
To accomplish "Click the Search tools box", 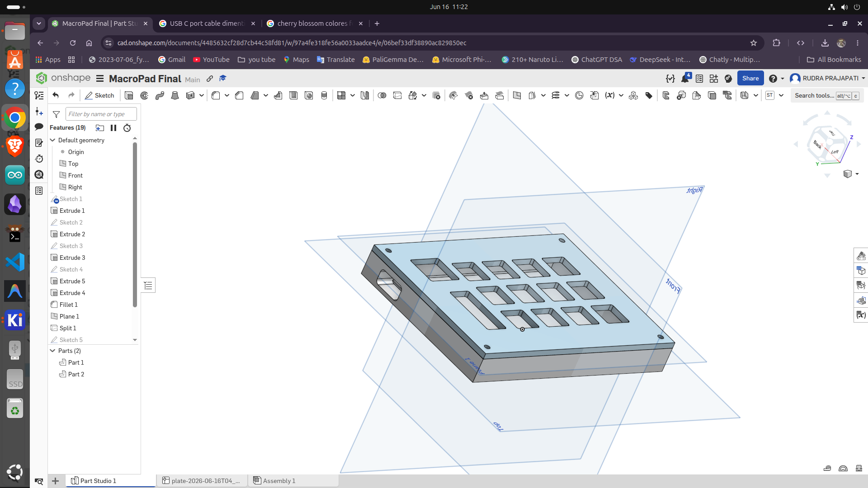I will pos(827,95).
